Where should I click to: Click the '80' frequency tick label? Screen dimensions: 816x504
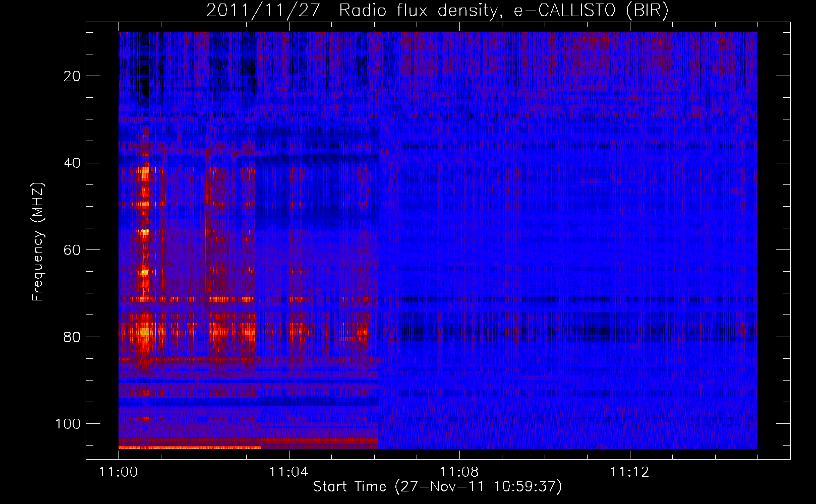click(73, 337)
